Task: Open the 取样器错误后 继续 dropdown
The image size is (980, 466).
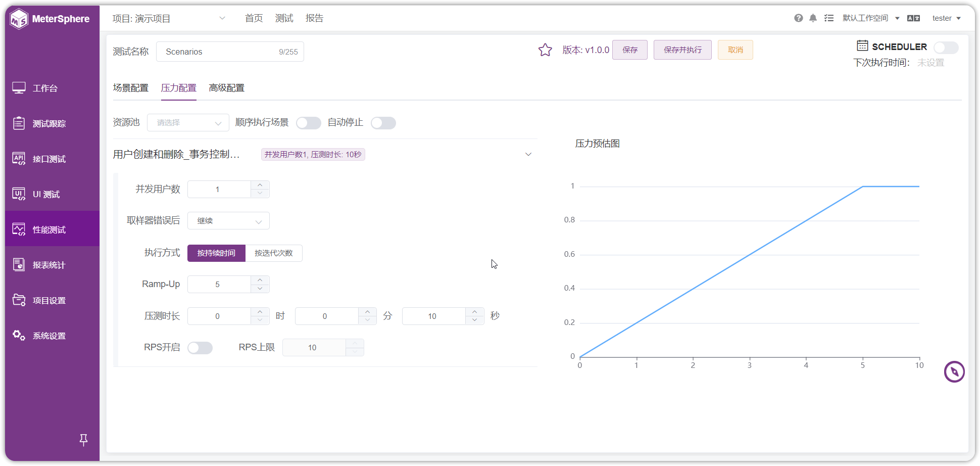Action: click(x=228, y=221)
